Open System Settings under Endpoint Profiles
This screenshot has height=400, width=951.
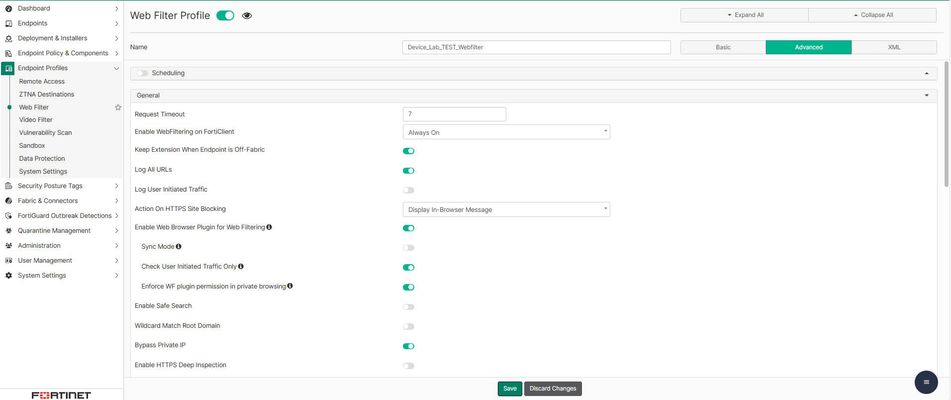pyautogui.click(x=43, y=172)
